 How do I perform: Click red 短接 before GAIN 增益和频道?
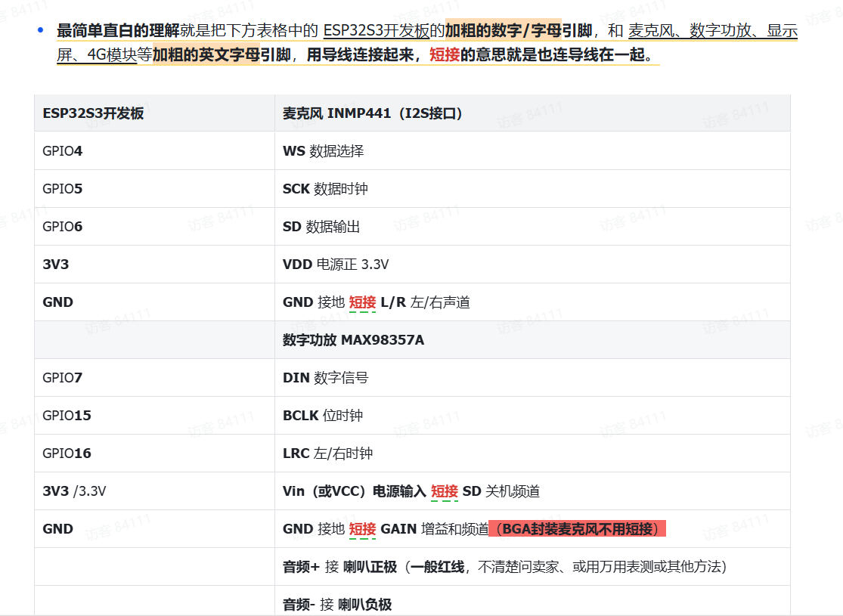coord(362,529)
